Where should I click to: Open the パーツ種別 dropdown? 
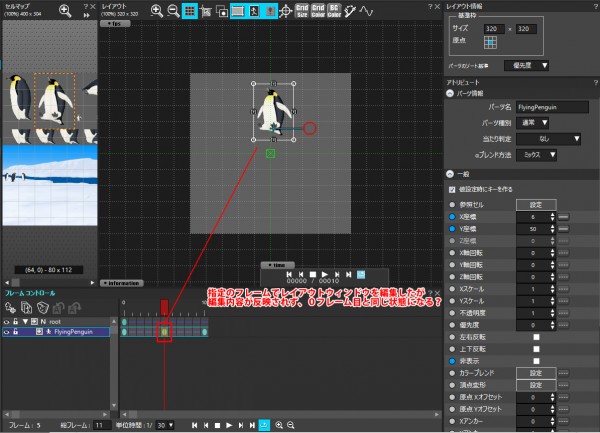click(533, 123)
